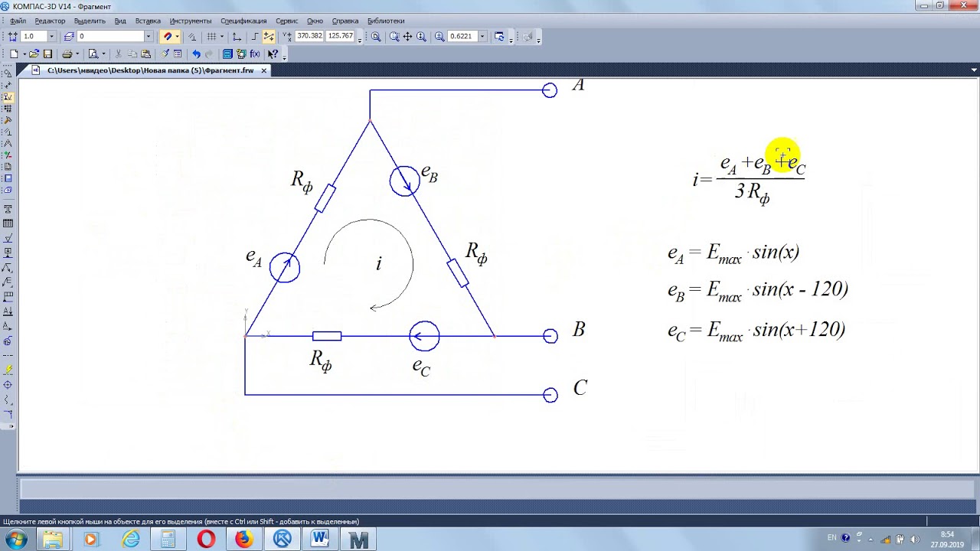Expand the print dropdown arrow
The width and height of the screenshot is (980, 551).
tap(77, 54)
